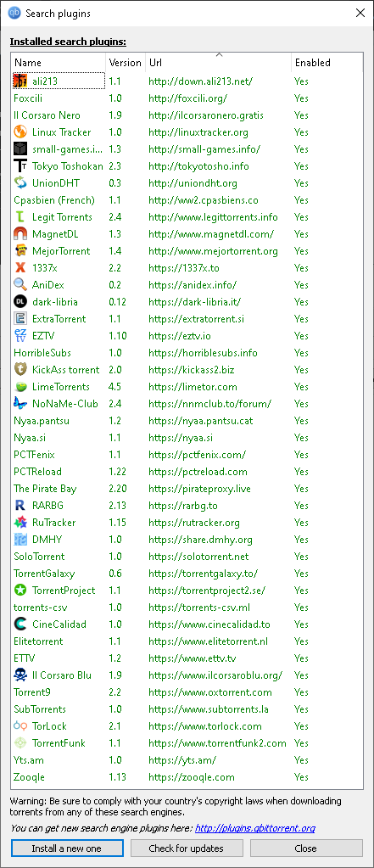
Task: Click LimeTorrents version 4.5 cell
Action: pyautogui.click(x=115, y=386)
